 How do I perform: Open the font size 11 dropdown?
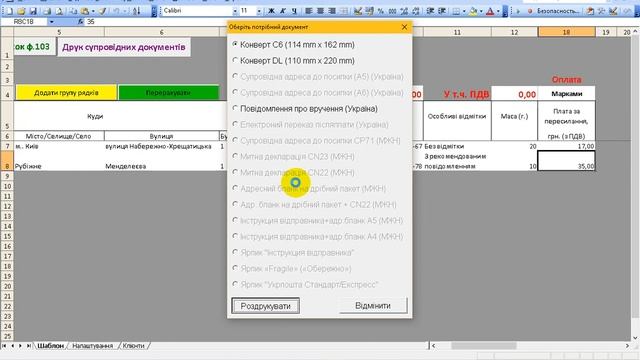[x=259, y=11]
